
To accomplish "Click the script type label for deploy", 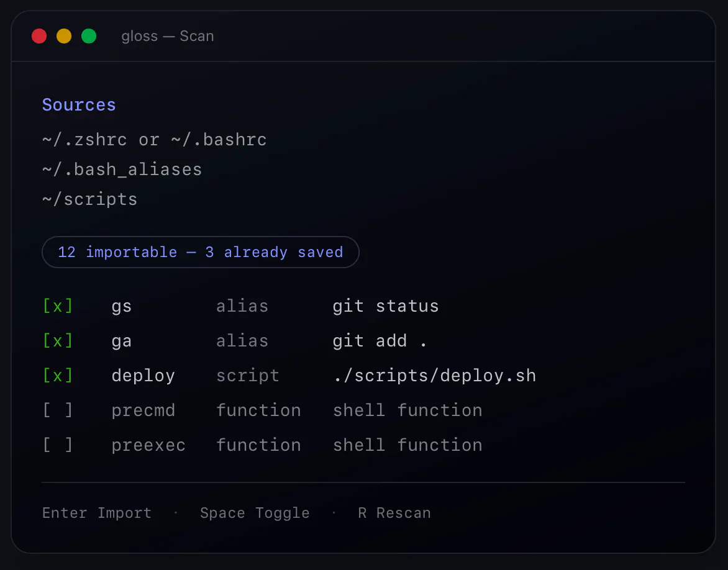I will pos(248,376).
